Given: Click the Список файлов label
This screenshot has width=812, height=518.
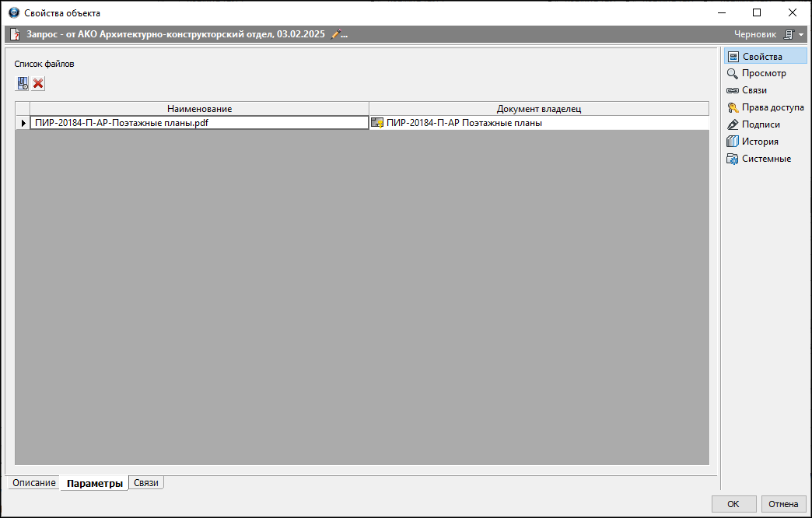Looking at the screenshot, I should (44, 65).
